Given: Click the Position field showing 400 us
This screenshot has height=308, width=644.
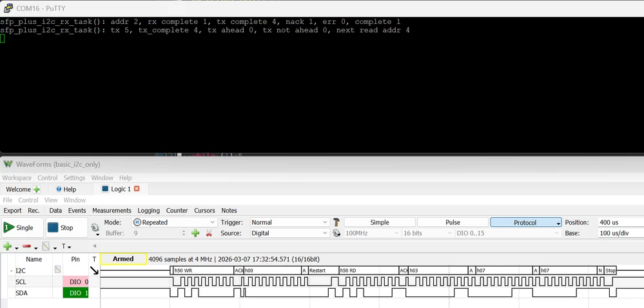Looking at the screenshot, I should (x=621, y=222).
